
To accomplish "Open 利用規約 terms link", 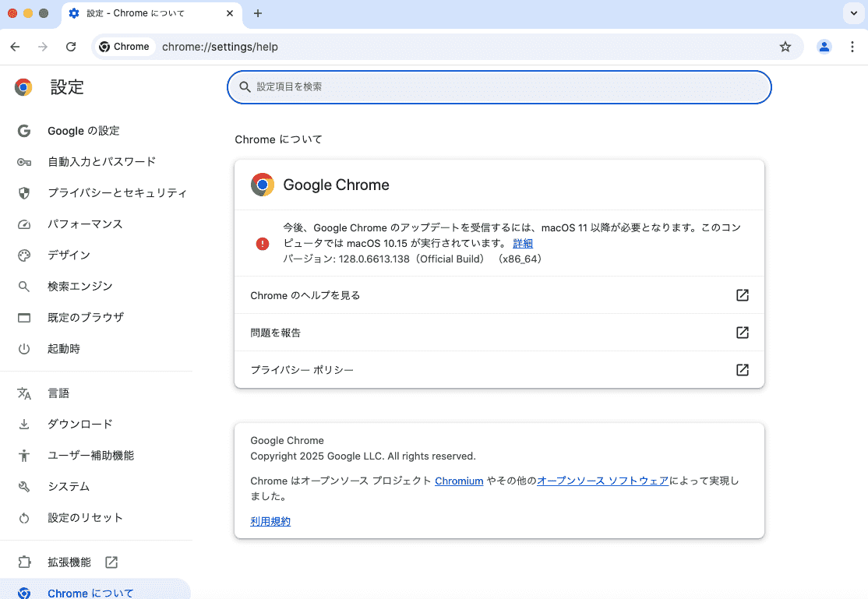I will click(x=270, y=521).
